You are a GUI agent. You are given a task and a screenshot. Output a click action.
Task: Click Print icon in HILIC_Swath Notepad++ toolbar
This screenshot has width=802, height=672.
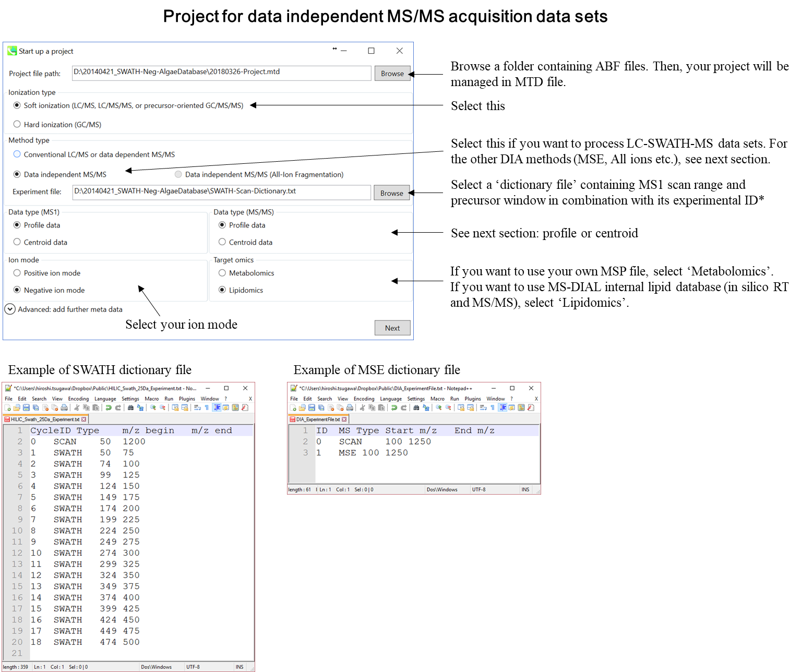[x=64, y=407]
